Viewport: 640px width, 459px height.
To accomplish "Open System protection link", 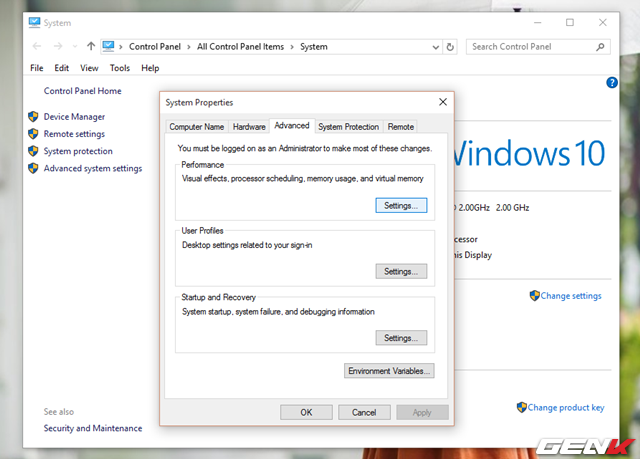I will (78, 151).
